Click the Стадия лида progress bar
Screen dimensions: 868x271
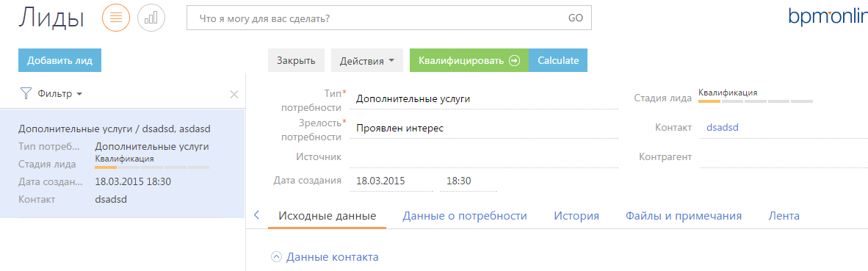756,101
